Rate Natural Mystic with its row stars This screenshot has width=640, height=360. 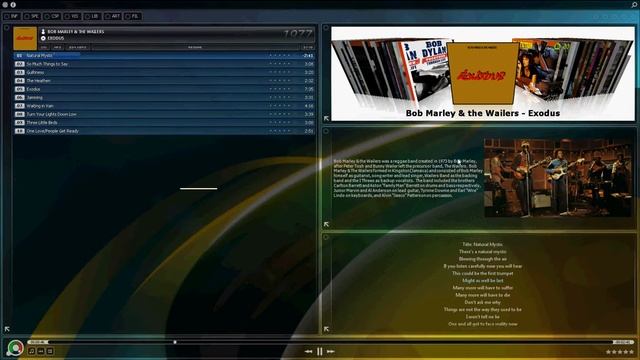coord(280,56)
